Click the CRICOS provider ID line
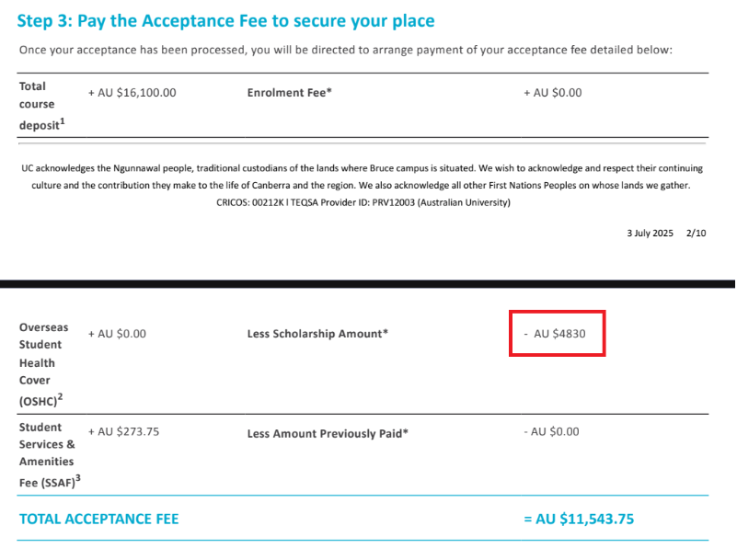Screen dimensions: 737x560 point(363,202)
